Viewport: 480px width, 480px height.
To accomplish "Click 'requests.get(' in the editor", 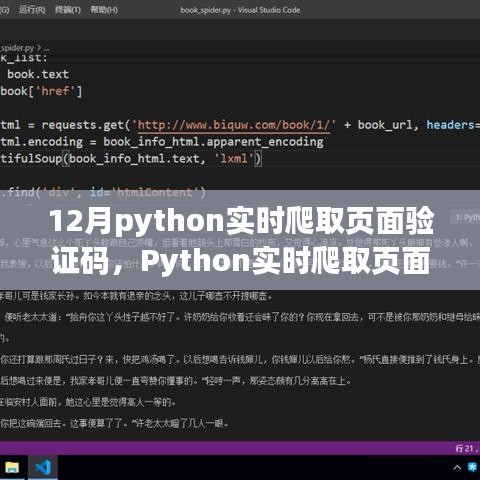I will coord(86,125).
